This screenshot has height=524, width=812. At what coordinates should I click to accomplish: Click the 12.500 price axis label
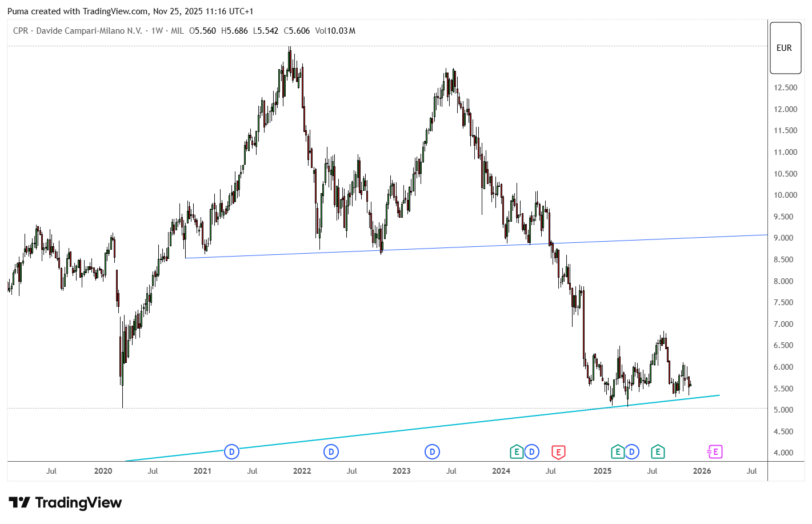click(786, 87)
